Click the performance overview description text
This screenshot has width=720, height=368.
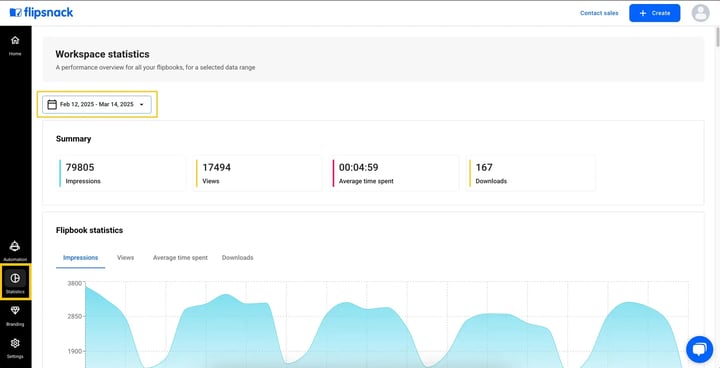(155, 68)
